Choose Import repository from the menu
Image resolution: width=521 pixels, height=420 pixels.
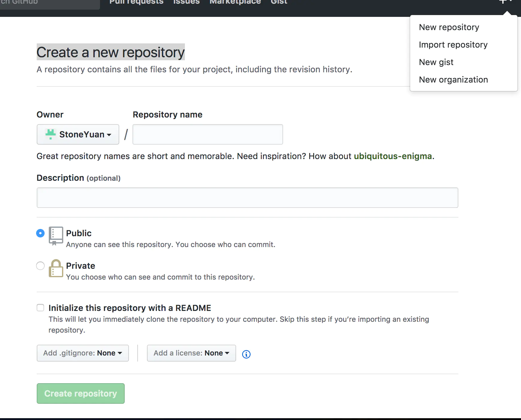[453, 45]
